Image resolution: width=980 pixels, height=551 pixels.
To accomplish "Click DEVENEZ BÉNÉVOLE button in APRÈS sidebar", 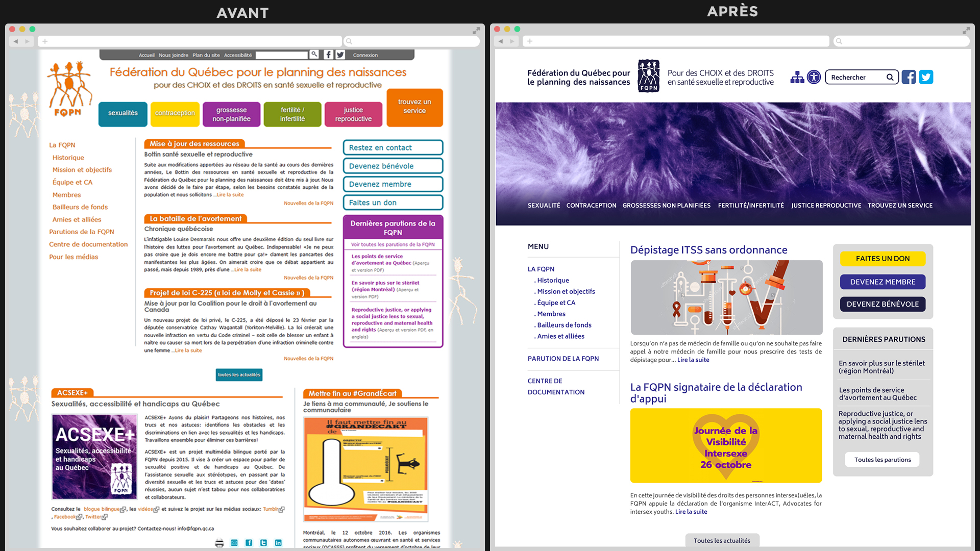I will [x=883, y=304].
